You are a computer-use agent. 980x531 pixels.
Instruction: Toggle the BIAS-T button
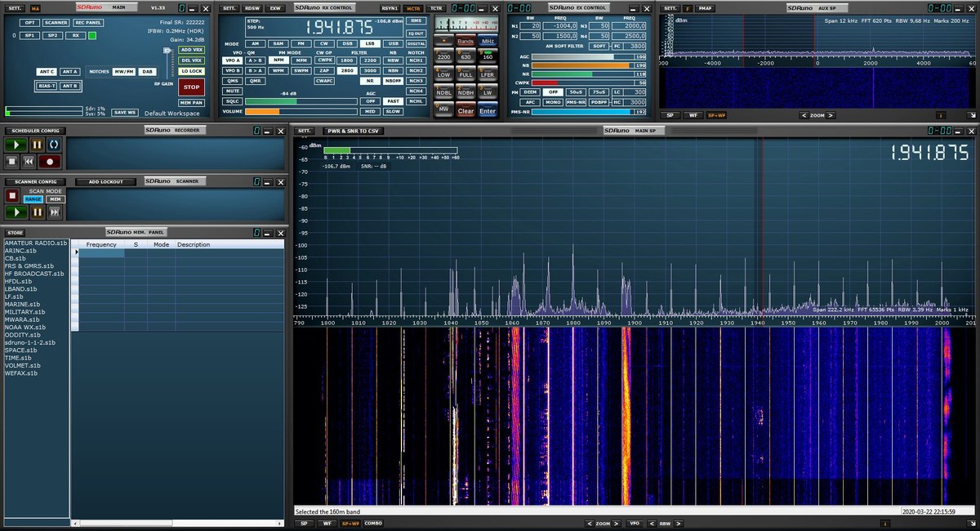click(47, 86)
